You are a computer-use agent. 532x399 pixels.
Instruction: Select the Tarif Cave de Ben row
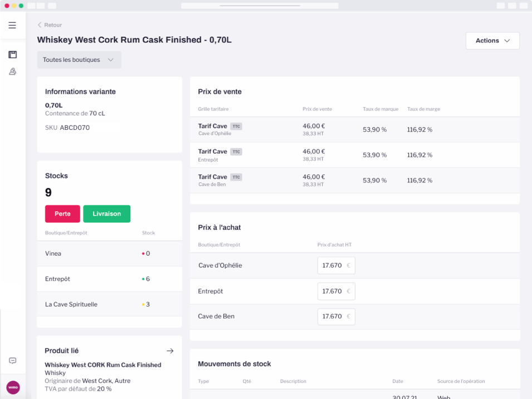pyautogui.click(x=354, y=180)
